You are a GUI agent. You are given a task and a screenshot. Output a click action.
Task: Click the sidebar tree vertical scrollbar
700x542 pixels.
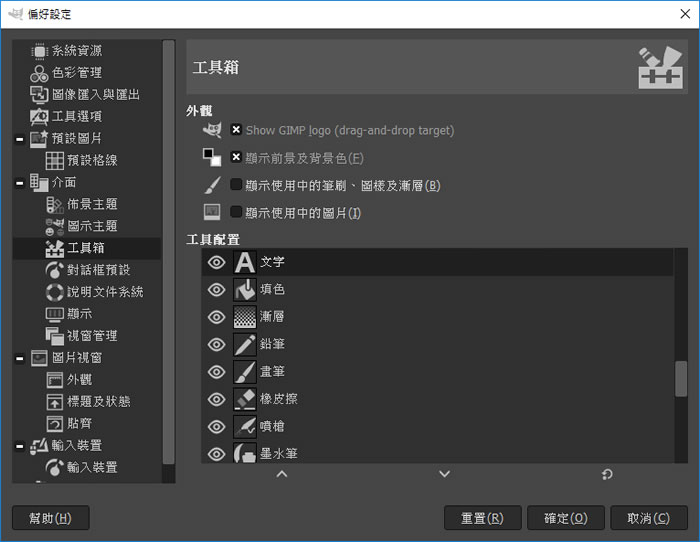point(168,252)
